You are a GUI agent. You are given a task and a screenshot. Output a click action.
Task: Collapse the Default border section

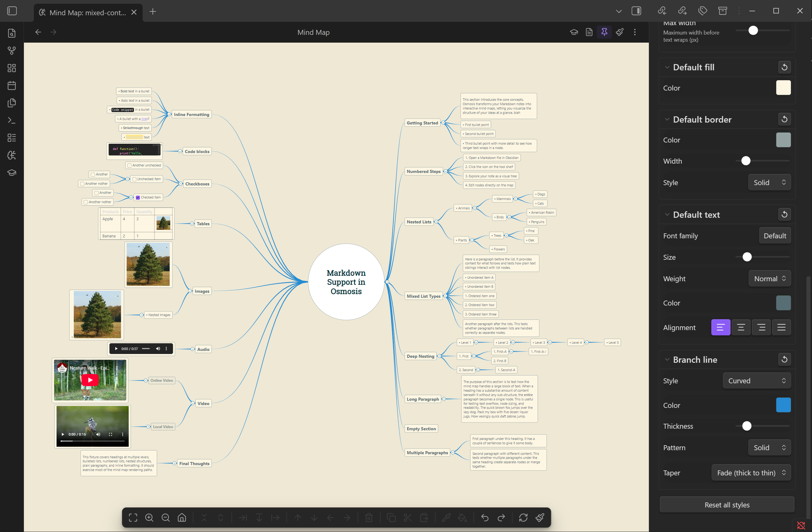click(667, 119)
